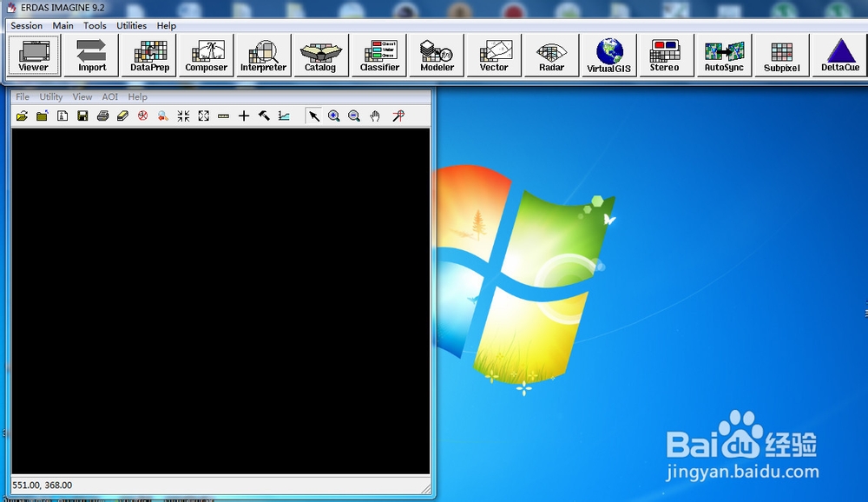868x502 pixels.
Task: Click the magnifier with red arrow icon
Action: point(163,116)
